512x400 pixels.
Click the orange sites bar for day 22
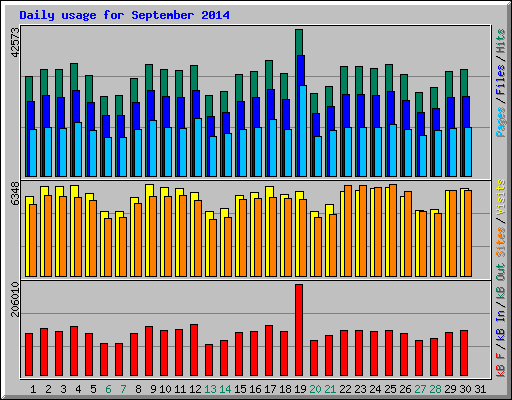pos(348,231)
